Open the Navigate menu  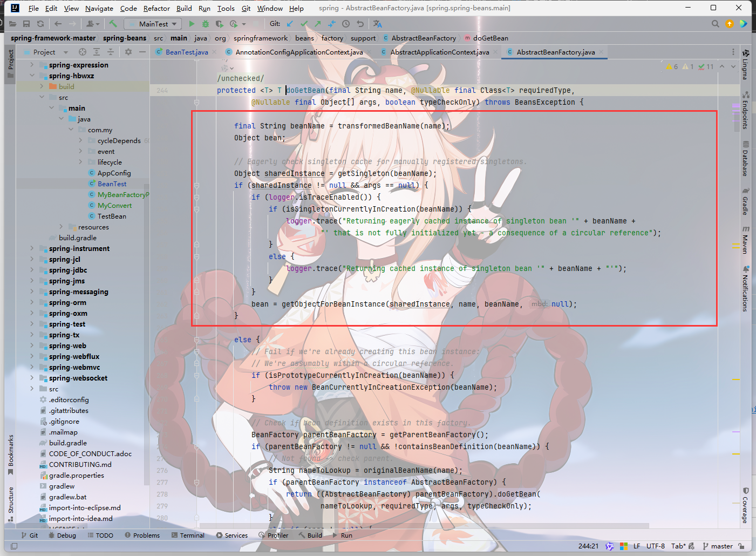click(99, 8)
